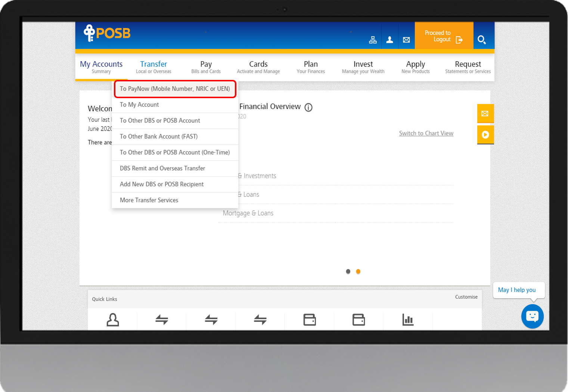Click the first transfer arrows quick link

[162, 320]
